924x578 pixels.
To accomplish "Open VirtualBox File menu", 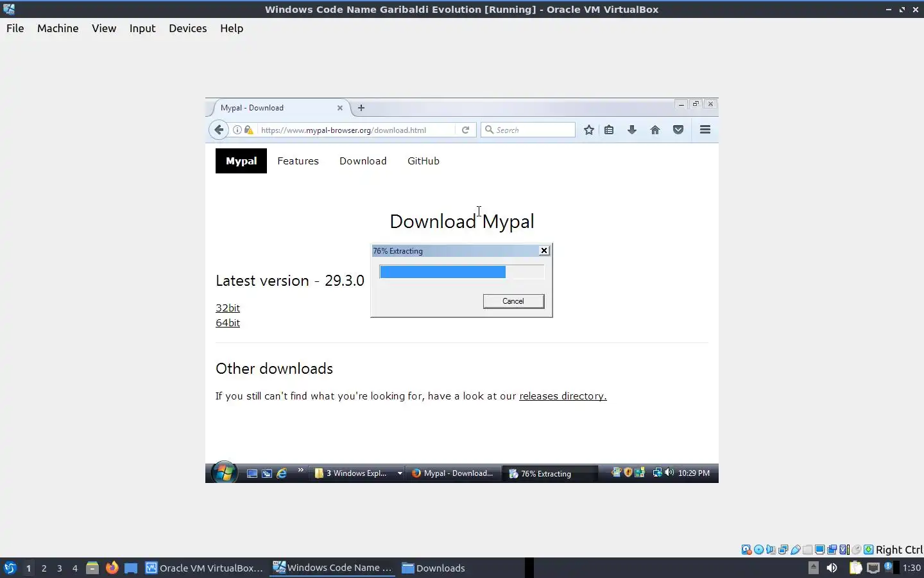I will (x=15, y=28).
